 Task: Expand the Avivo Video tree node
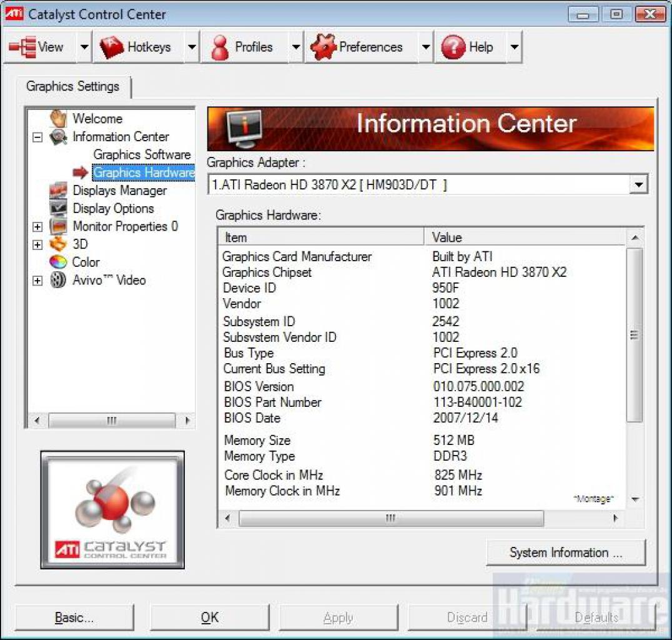tap(37, 281)
